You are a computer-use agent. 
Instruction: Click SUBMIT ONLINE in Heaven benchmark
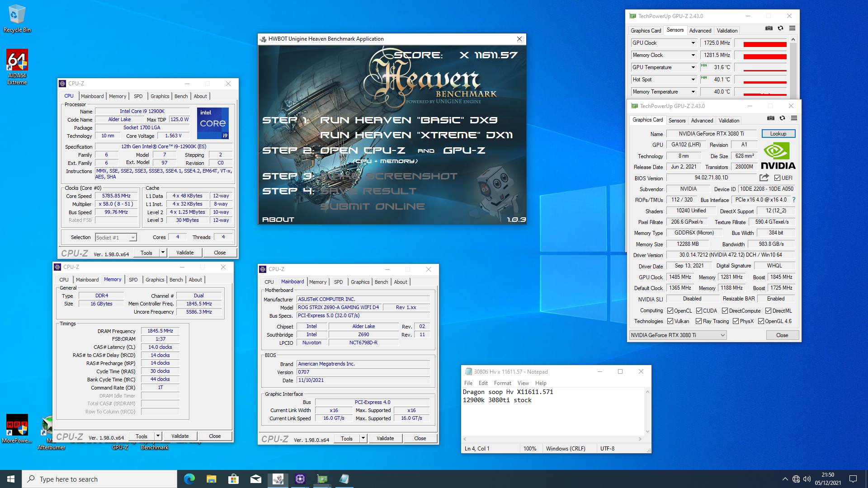pos(373,206)
